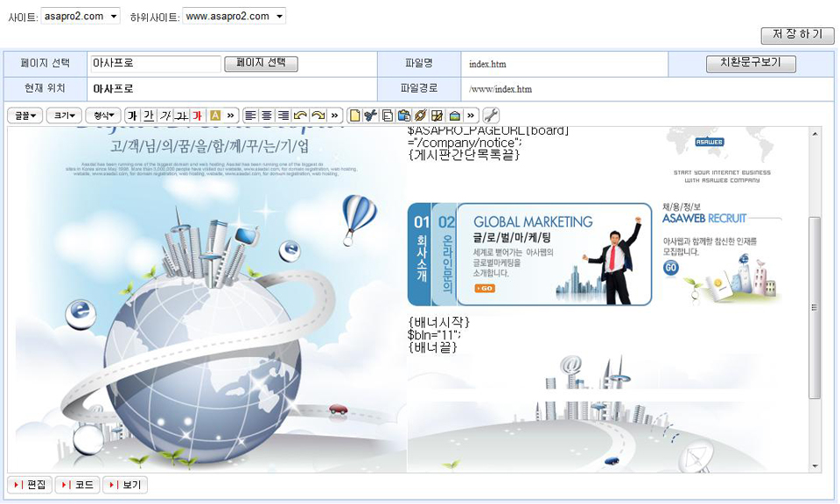840x504 pixels.
Task: Switch to the 보기 preview tab
Action: coord(124,485)
